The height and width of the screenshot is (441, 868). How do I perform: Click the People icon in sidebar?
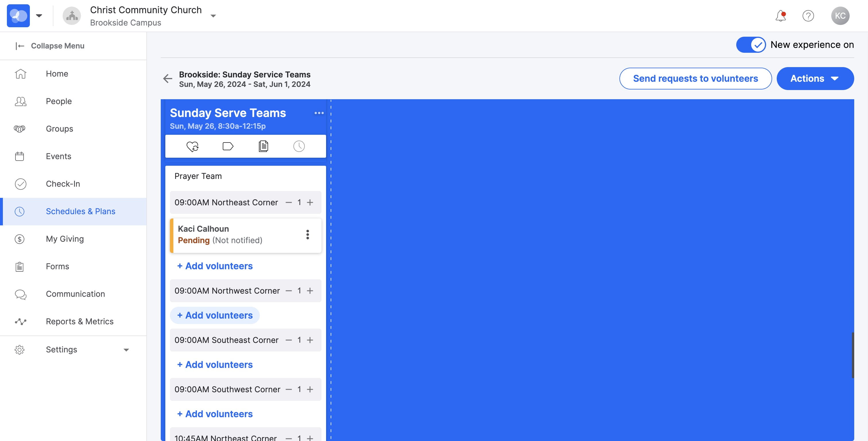20,101
